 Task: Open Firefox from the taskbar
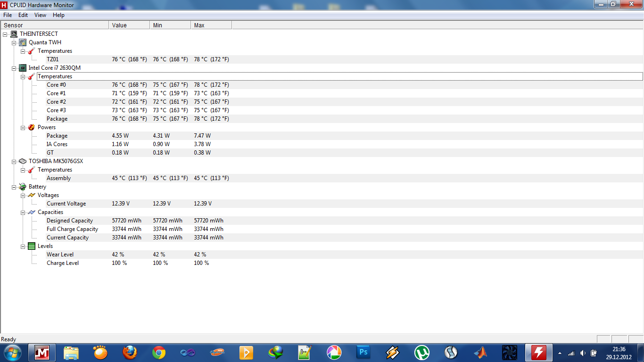(x=130, y=352)
